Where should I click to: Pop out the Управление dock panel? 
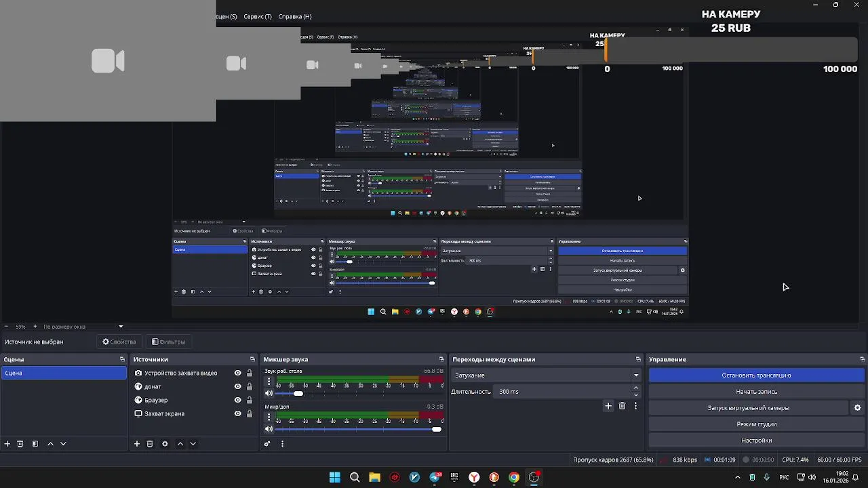click(x=862, y=359)
